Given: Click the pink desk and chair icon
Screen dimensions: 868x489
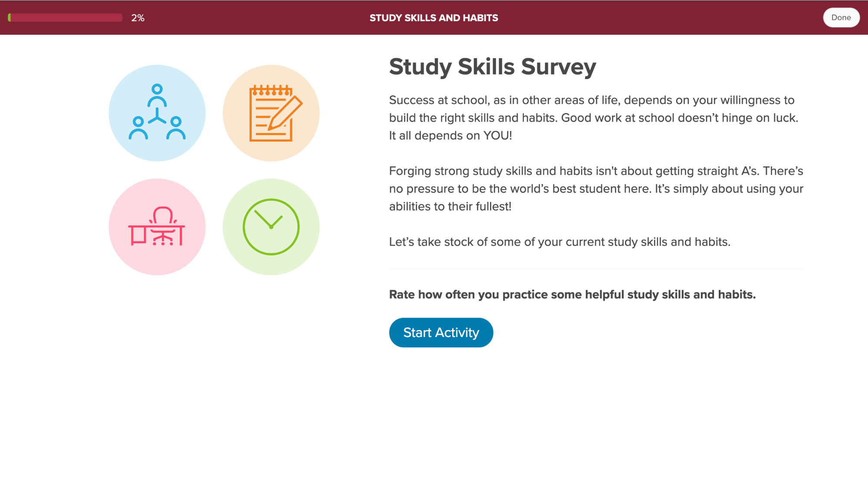Looking at the screenshot, I should click(x=157, y=227).
